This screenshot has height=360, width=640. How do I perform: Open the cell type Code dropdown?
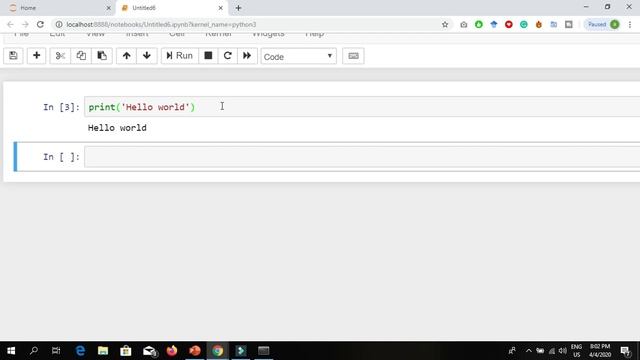[x=298, y=56]
